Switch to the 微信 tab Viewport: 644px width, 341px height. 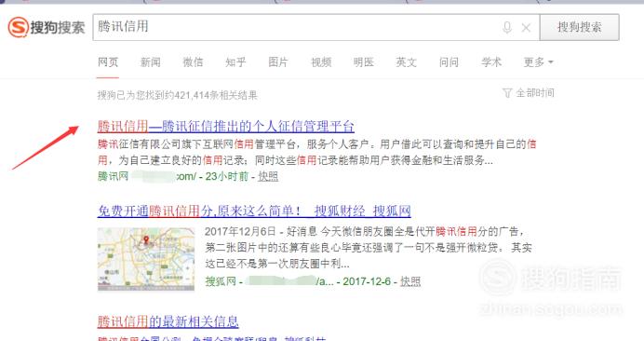pyautogui.click(x=193, y=62)
